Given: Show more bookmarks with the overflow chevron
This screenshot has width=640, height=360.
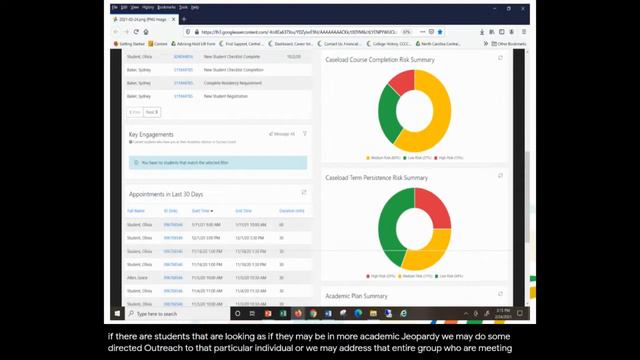Looking at the screenshot, I should point(486,44).
